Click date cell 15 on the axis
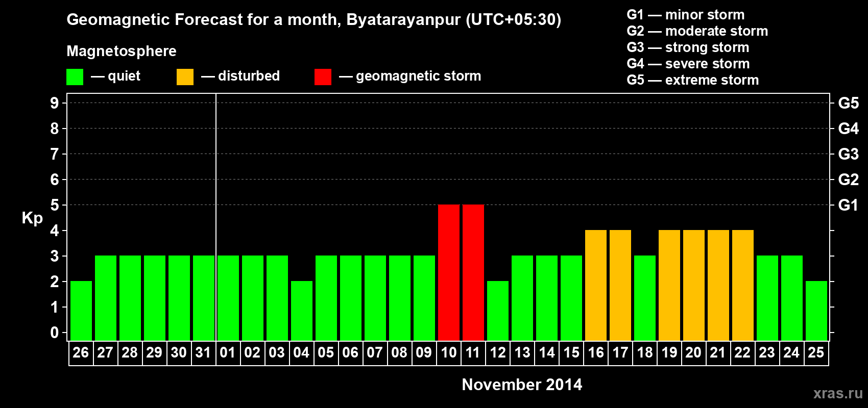The width and height of the screenshot is (868, 408). 571,353
